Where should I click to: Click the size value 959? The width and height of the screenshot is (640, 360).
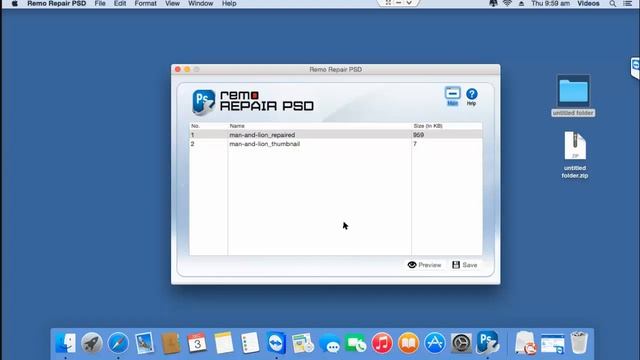coord(418,135)
